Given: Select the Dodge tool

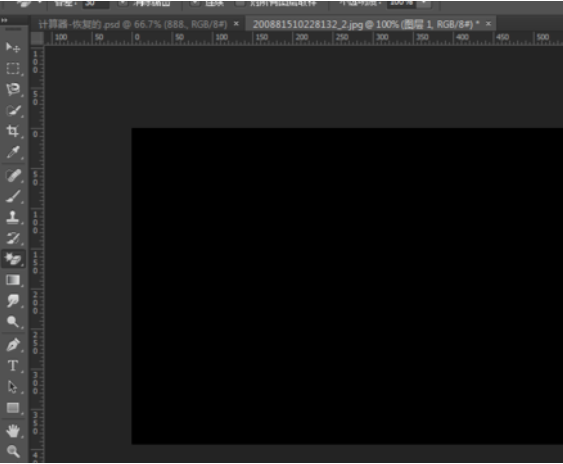Looking at the screenshot, I should coord(13,321).
